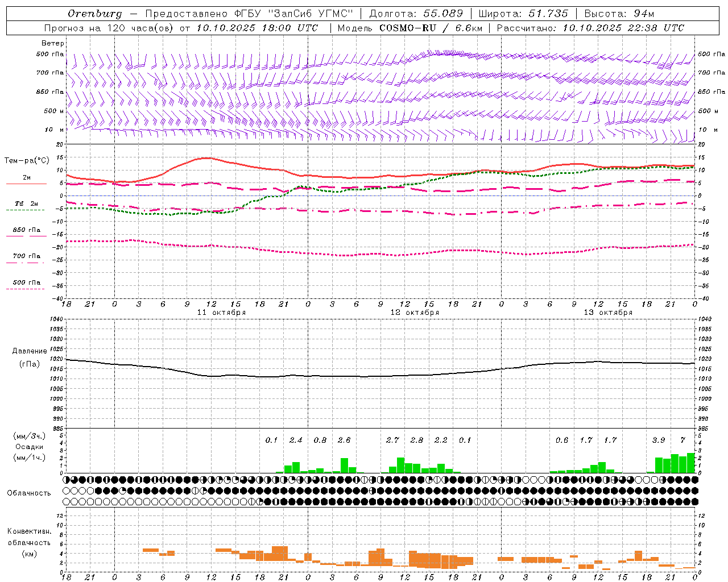Viewport: 728px width, 582px height.
Task: Click the precipitation total 3.9
Action: (x=659, y=440)
